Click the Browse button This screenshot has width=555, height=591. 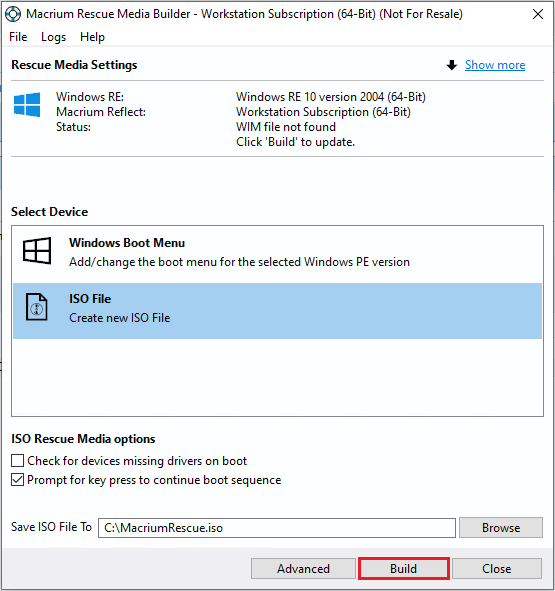tap(501, 528)
